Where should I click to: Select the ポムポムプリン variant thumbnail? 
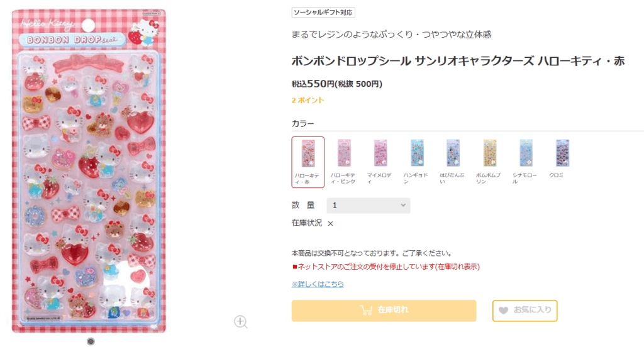(x=489, y=162)
